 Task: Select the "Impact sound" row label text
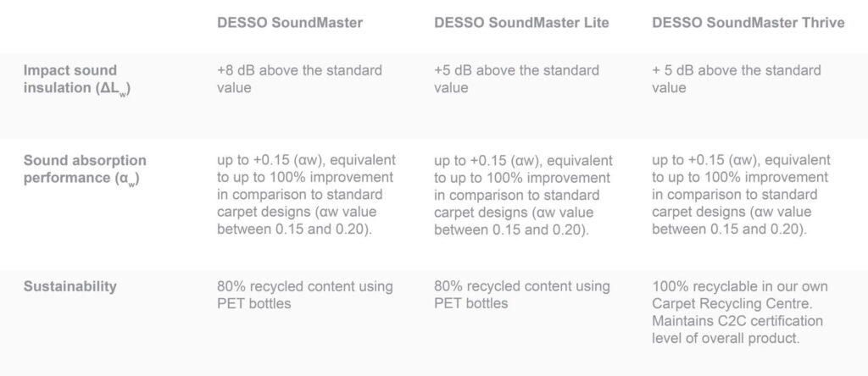70,71
